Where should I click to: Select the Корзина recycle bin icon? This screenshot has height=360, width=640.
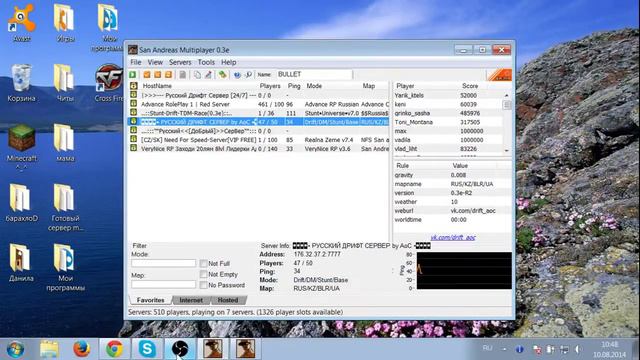pyautogui.click(x=21, y=83)
